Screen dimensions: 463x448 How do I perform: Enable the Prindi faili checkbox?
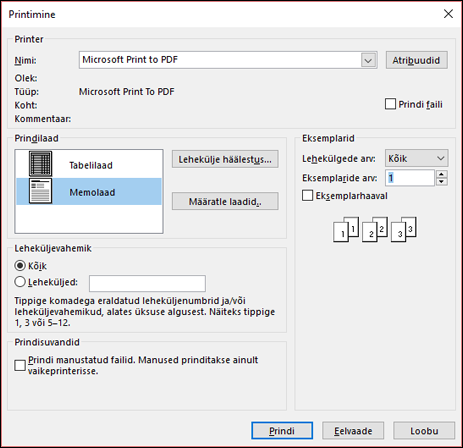390,104
